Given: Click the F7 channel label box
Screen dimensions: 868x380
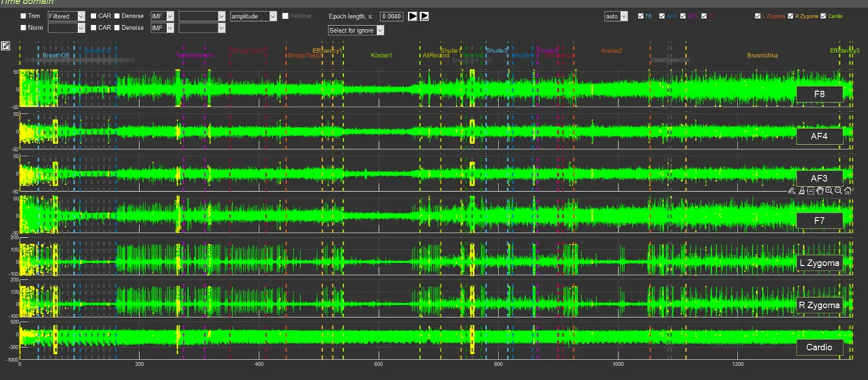Looking at the screenshot, I should click(x=820, y=220).
